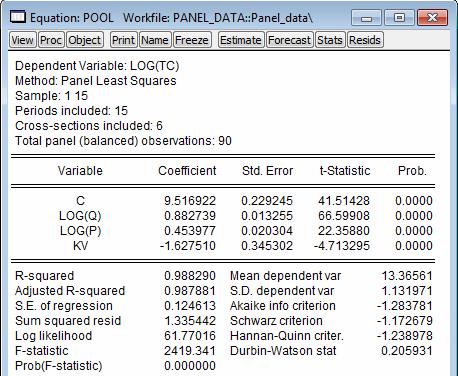Select the R-squared value 0.988290
458x376 pixels.
190,276
